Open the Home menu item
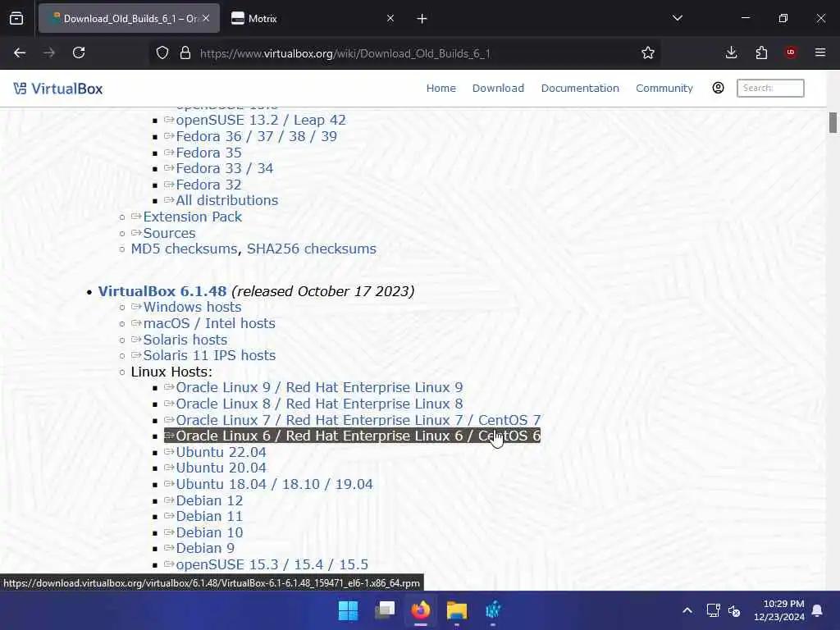 [441, 88]
